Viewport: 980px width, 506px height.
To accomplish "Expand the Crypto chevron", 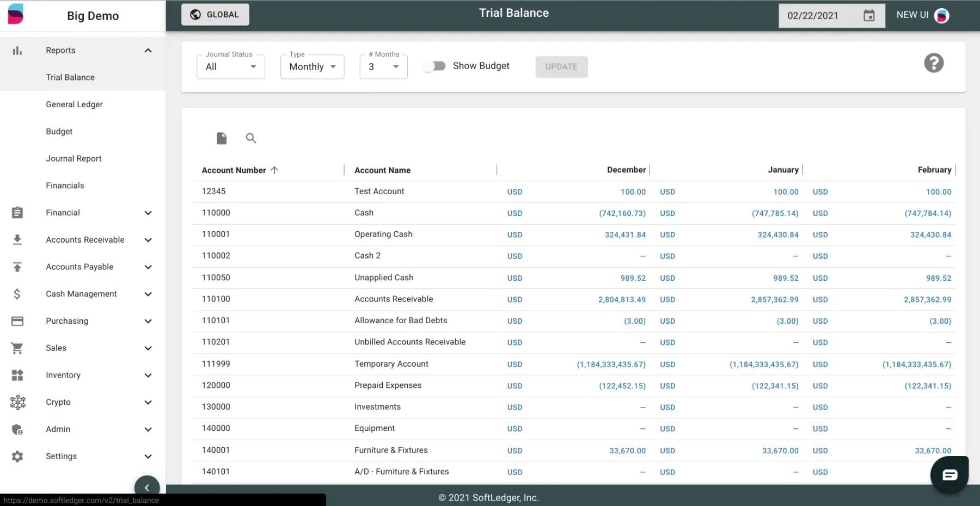I will [148, 403].
